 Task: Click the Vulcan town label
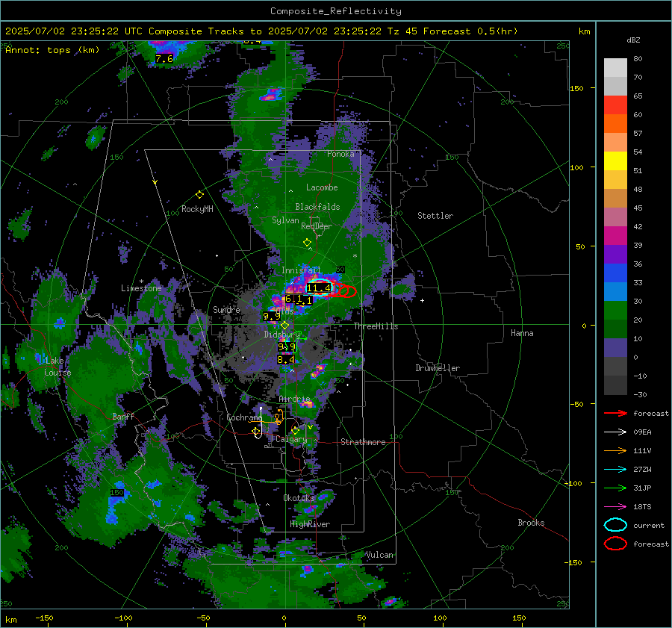pyautogui.click(x=379, y=555)
